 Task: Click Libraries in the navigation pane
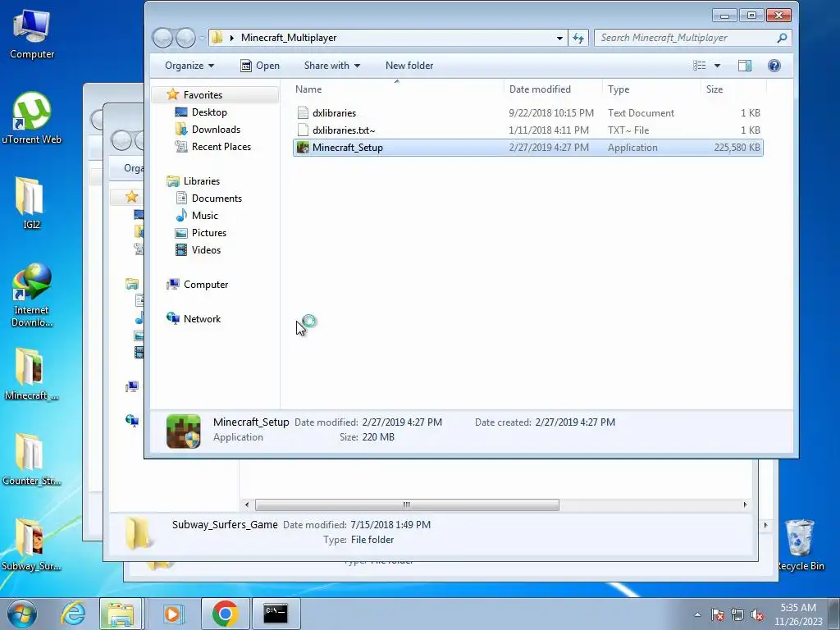coord(202,181)
